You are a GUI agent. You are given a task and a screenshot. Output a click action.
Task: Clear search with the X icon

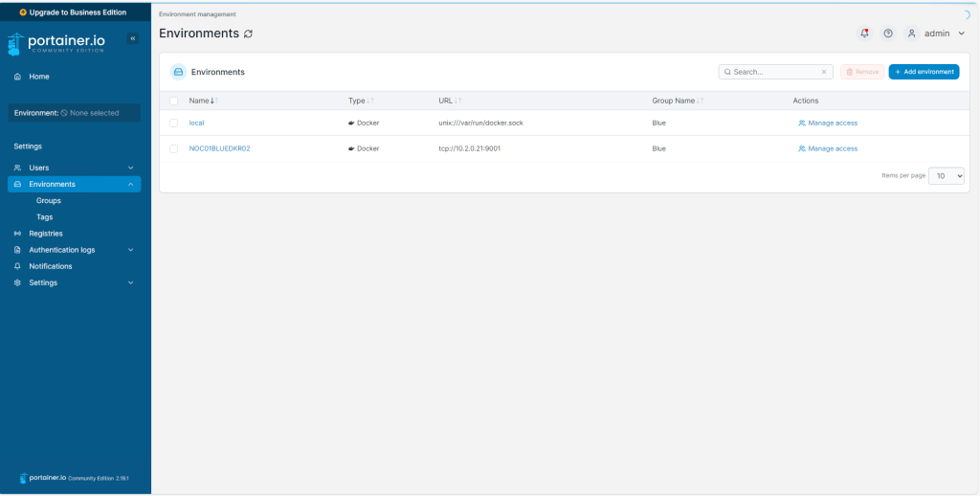coord(824,72)
